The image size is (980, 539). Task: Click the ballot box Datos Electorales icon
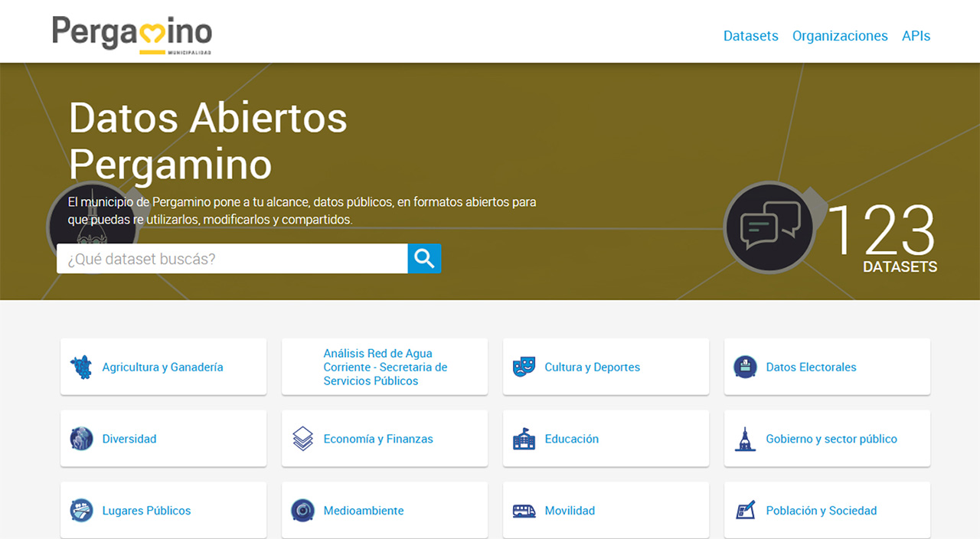(x=745, y=367)
